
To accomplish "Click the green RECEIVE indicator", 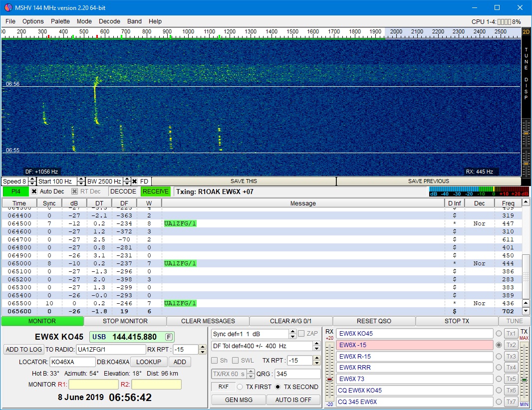I will (155, 192).
